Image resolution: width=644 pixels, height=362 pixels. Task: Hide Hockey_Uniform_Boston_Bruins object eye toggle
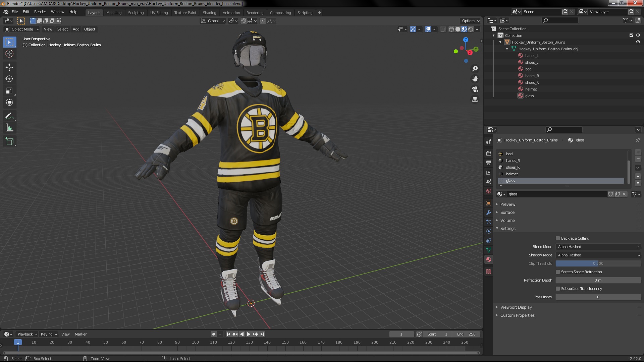tap(638, 42)
